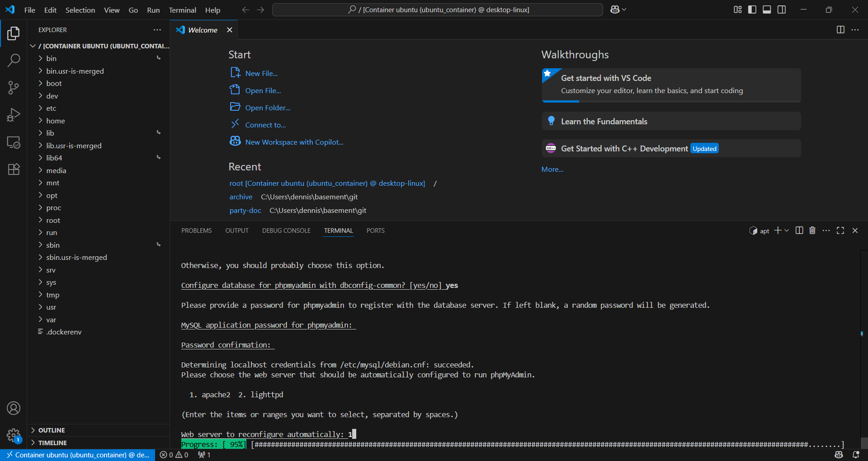Open the Extensions view

[14, 169]
